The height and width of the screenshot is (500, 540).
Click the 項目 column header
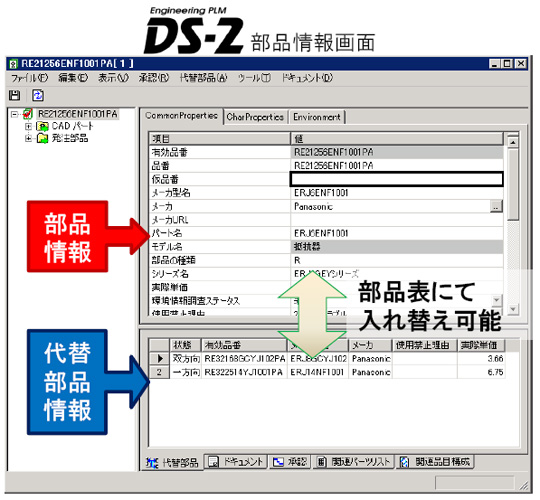(220, 139)
